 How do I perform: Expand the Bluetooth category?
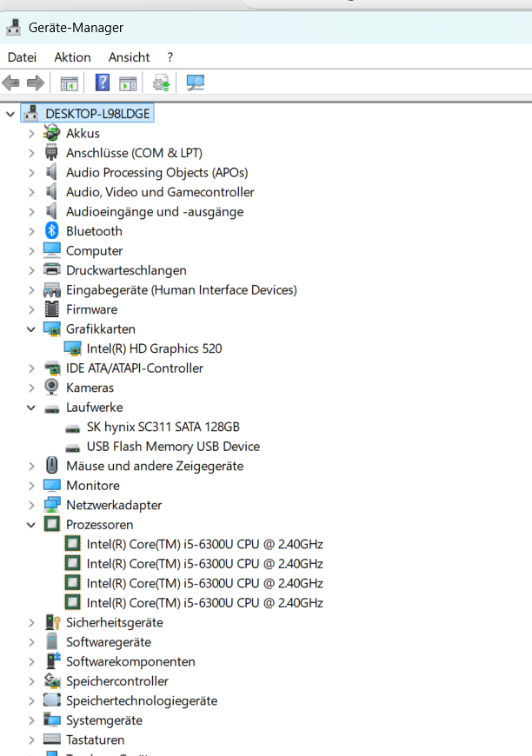[x=31, y=231]
